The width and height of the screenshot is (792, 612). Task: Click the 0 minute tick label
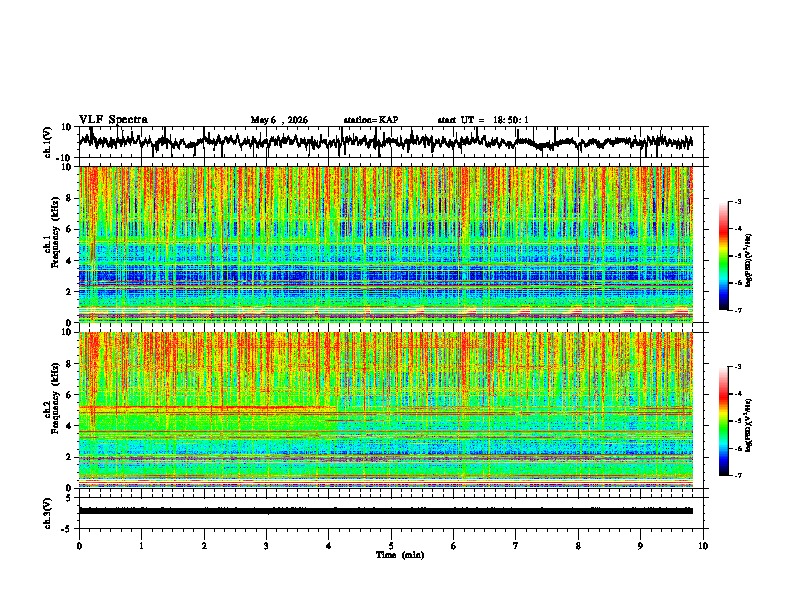click(79, 546)
